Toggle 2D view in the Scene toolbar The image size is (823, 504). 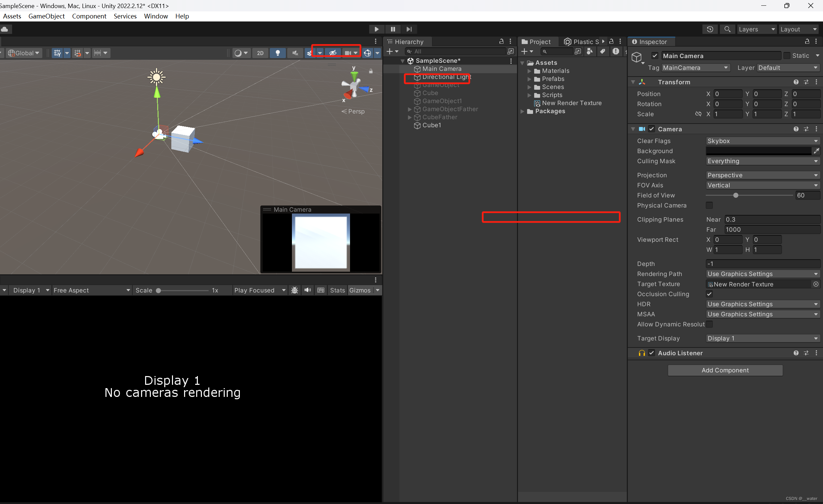pyautogui.click(x=260, y=53)
